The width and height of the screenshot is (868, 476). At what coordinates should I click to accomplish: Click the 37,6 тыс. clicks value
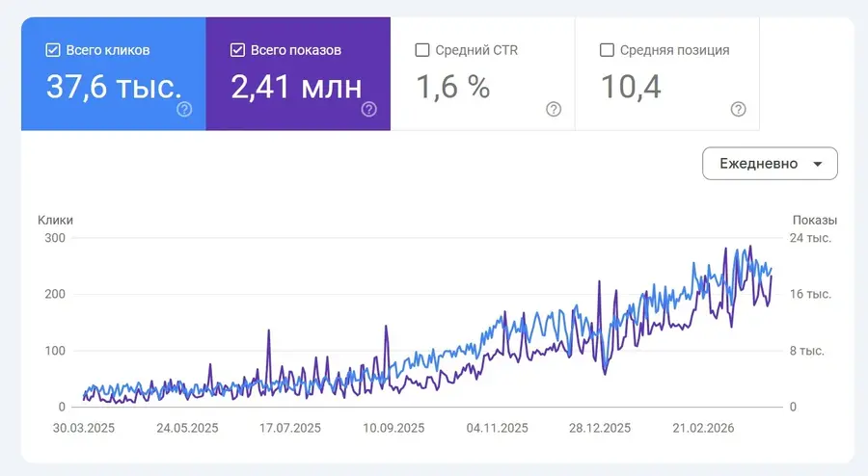click(113, 88)
